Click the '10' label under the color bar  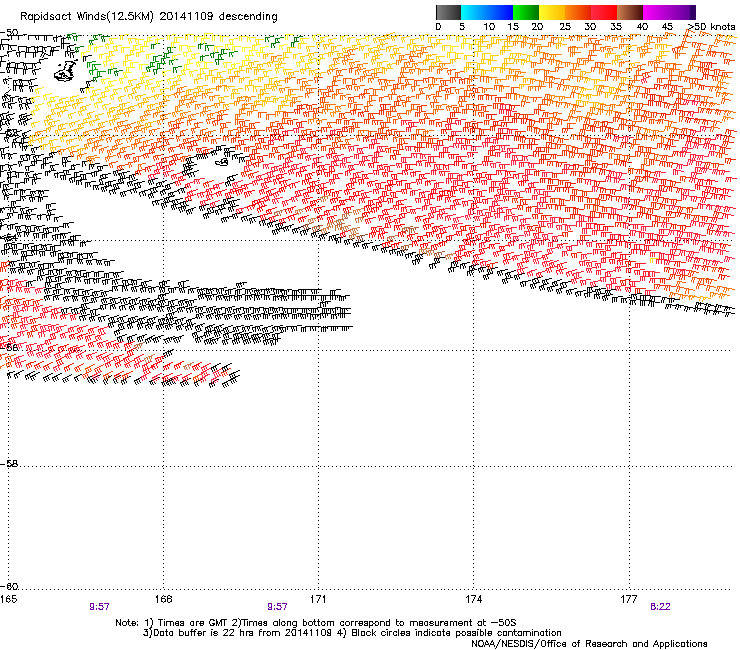489,27
